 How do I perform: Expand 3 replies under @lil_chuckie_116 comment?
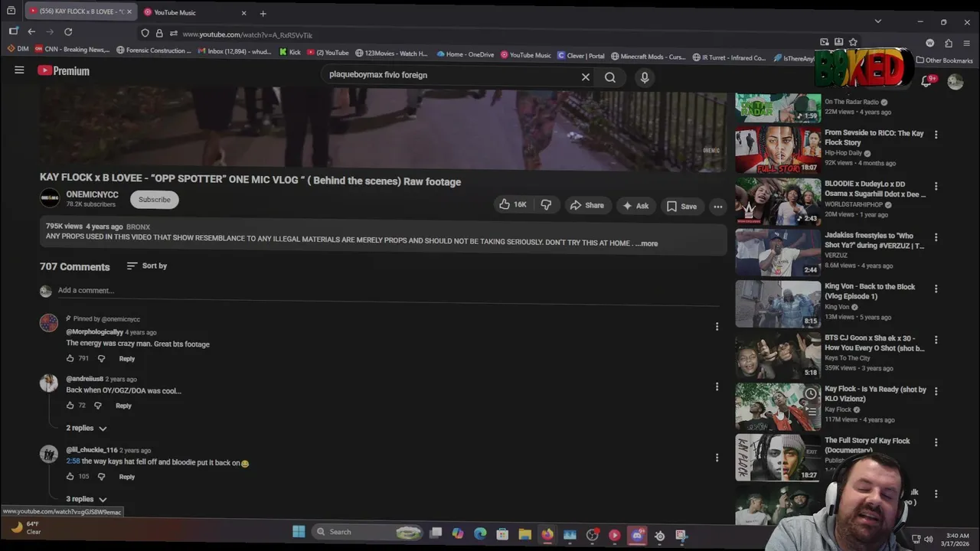pyautogui.click(x=87, y=499)
